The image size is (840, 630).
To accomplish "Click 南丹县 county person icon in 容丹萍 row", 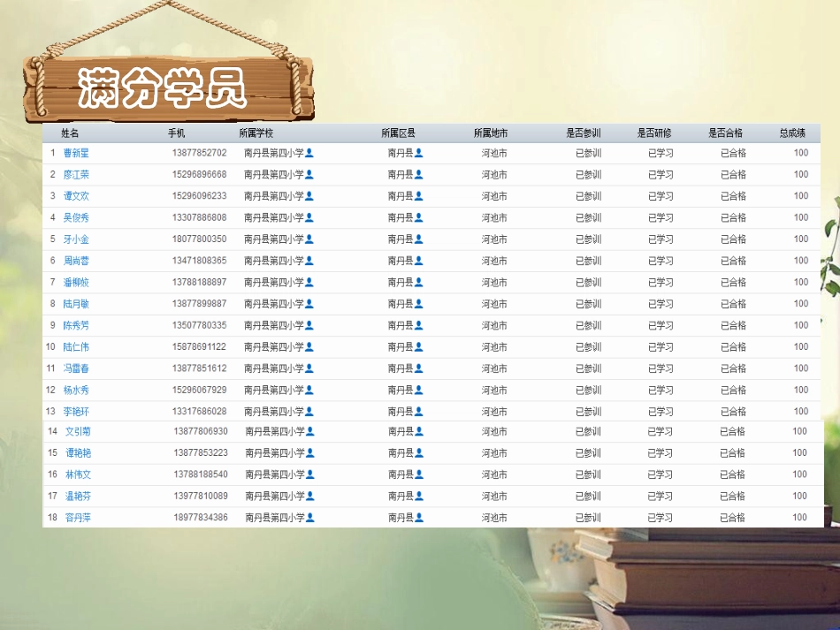I will pyautogui.click(x=419, y=518).
